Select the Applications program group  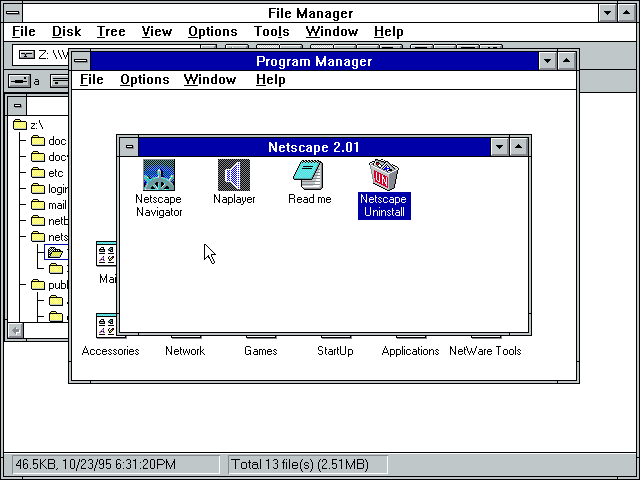pos(410,351)
